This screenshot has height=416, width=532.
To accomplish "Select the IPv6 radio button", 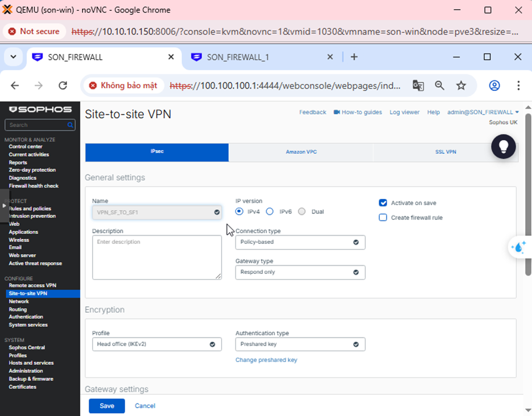I will [270, 211].
